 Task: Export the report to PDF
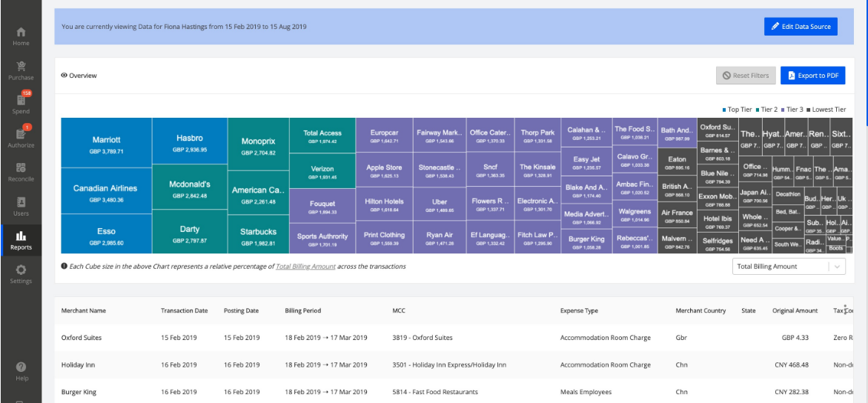(812, 76)
